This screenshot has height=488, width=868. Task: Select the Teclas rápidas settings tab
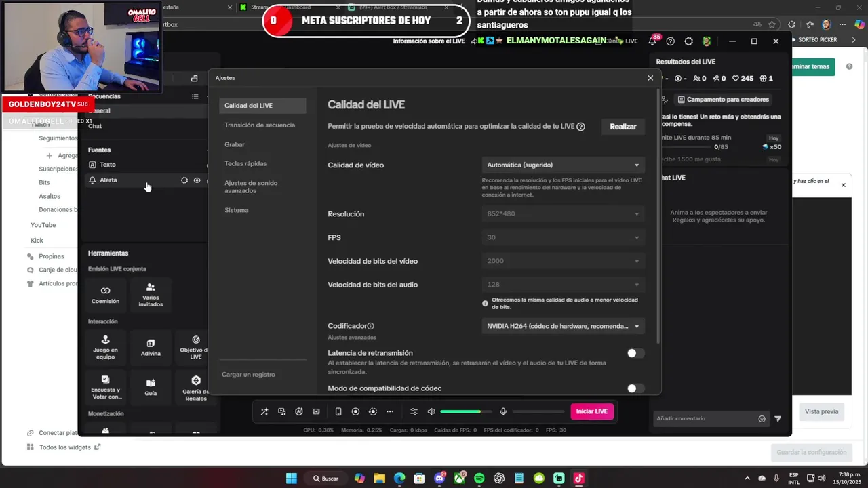(262, 163)
